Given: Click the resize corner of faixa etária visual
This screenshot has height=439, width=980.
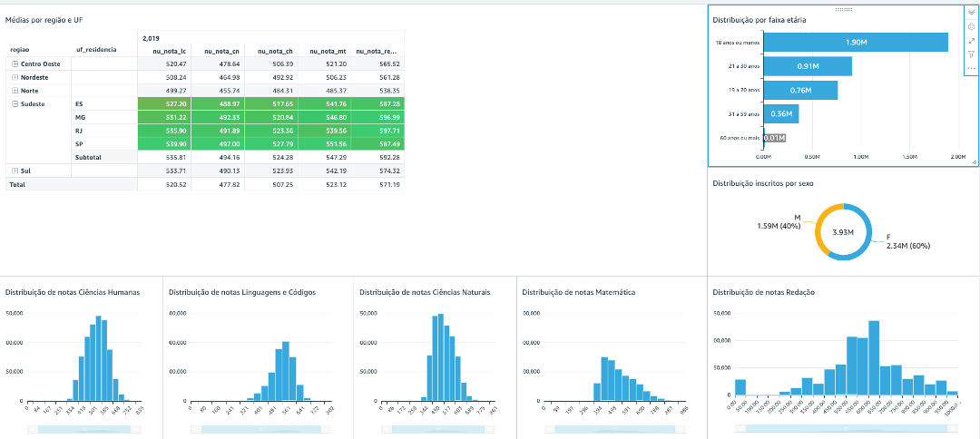Looking at the screenshot, I should 973,161.
